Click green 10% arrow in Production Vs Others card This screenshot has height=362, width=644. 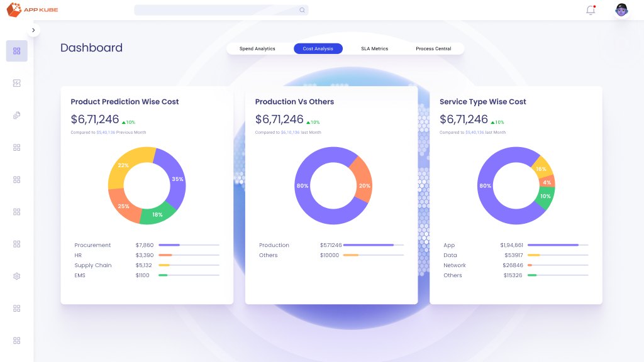click(x=313, y=123)
